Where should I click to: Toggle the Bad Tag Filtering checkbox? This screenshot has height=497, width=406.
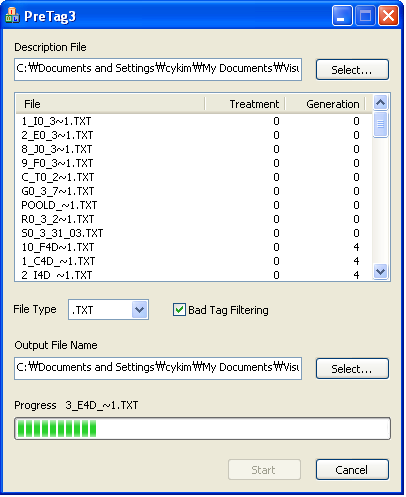coord(179,310)
